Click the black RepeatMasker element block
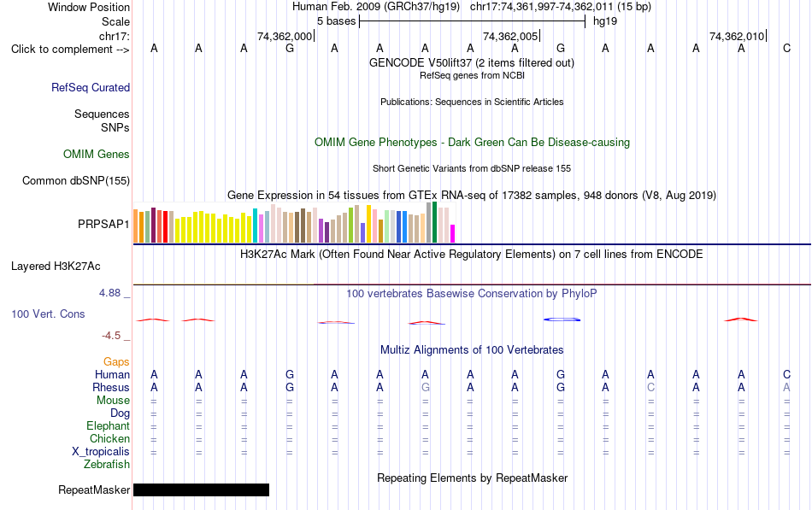Screen dimensions: 812x510 [202, 489]
